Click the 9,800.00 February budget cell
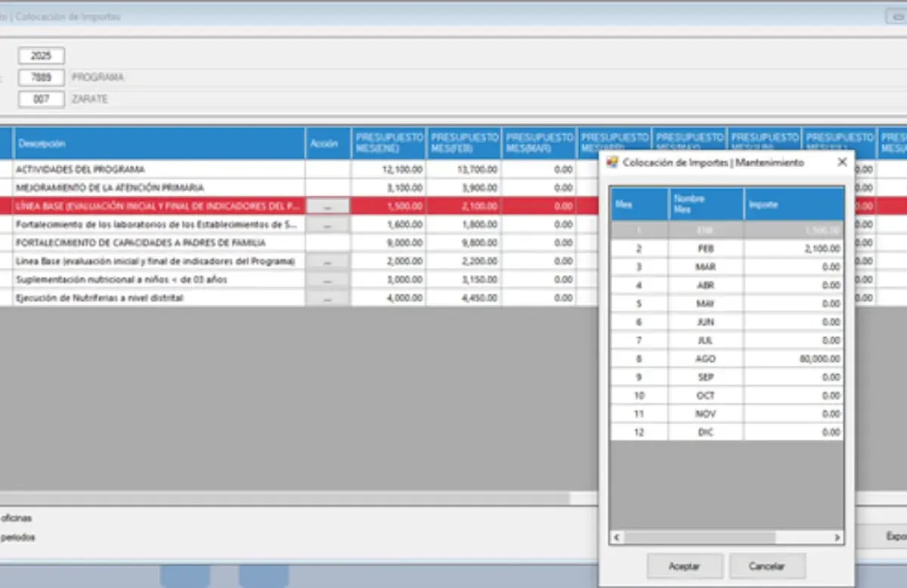907x588 pixels. (464, 243)
